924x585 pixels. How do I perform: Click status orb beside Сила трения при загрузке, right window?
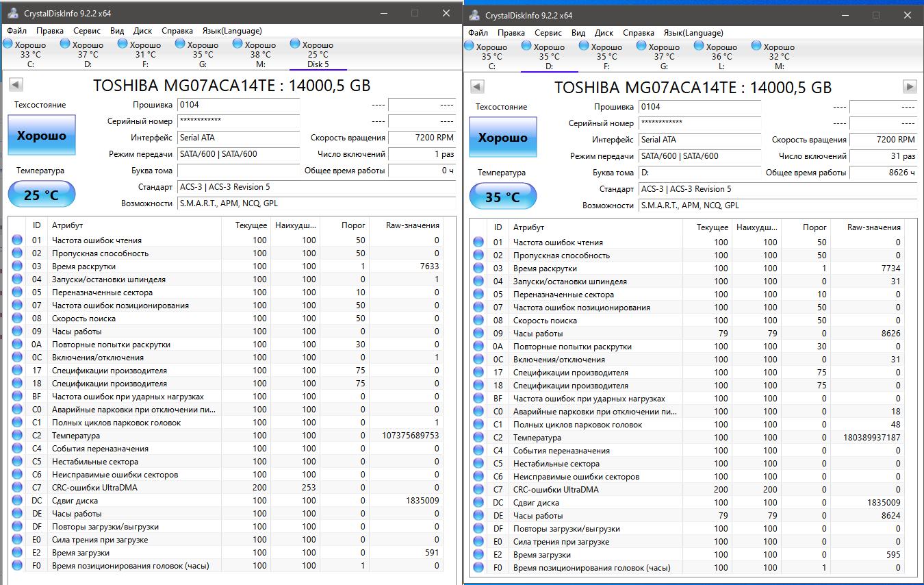click(x=478, y=542)
